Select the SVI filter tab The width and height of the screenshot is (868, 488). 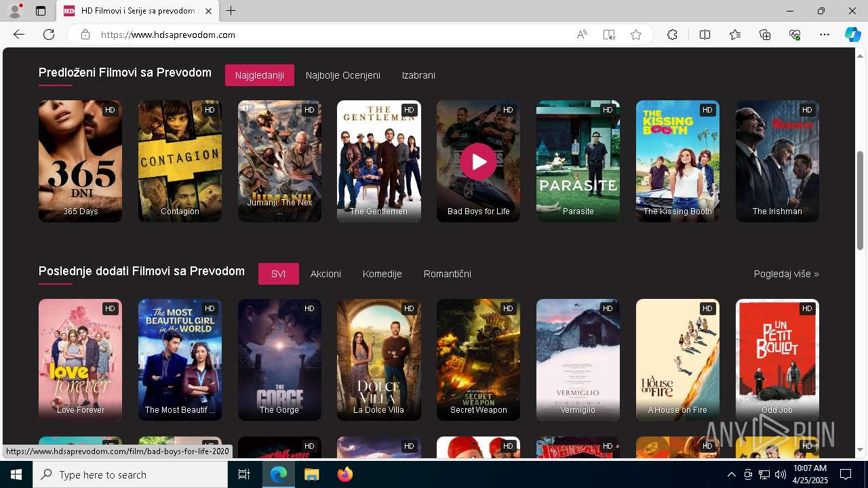278,274
